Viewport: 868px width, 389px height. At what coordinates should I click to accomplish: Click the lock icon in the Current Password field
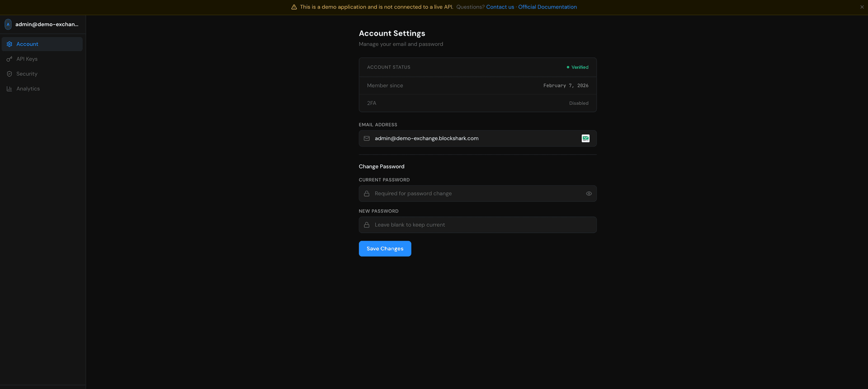tap(367, 194)
